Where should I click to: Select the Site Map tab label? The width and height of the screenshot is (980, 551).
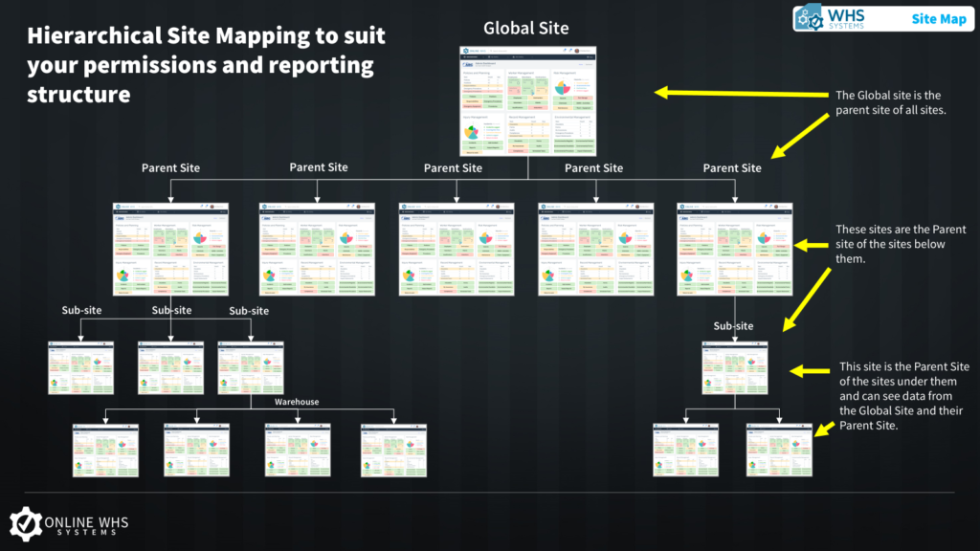click(x=938, y=19)
